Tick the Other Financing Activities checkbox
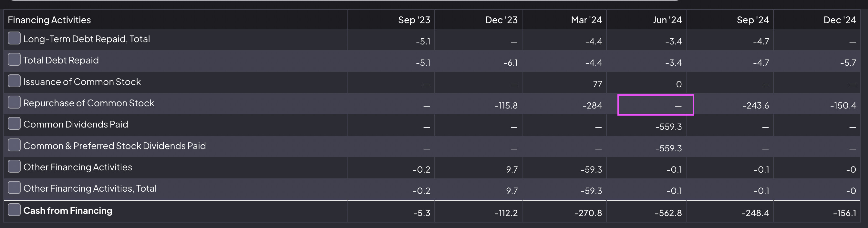 (14, 166)
